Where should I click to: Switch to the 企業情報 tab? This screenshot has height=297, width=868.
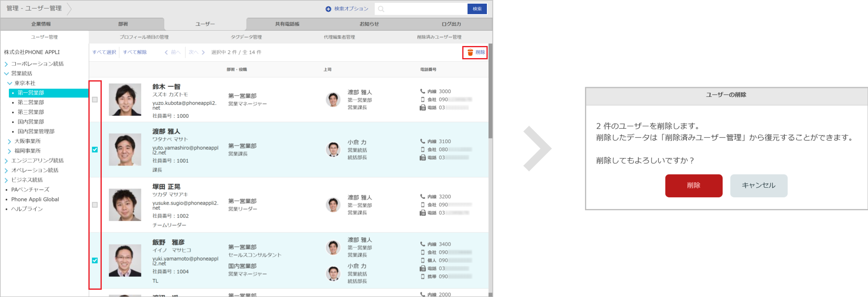tap(41, 24)
